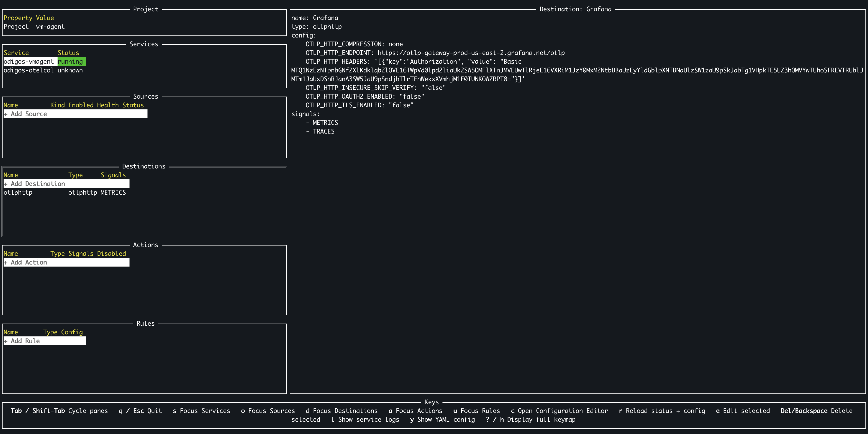Click the Rules panel title
The width and height of the screenshot is (868, 434).
[x=145, y=324]
